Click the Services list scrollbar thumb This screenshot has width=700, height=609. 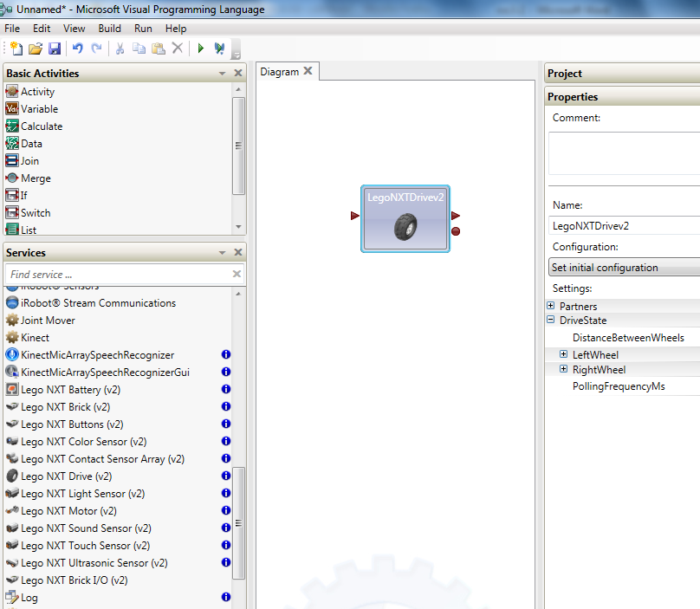point(238,523)
